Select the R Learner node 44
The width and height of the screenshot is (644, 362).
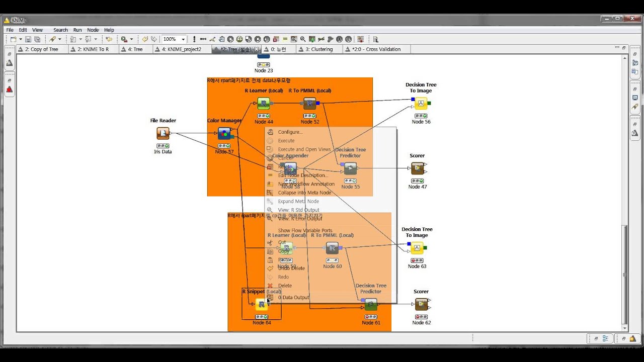pos(263,104)
